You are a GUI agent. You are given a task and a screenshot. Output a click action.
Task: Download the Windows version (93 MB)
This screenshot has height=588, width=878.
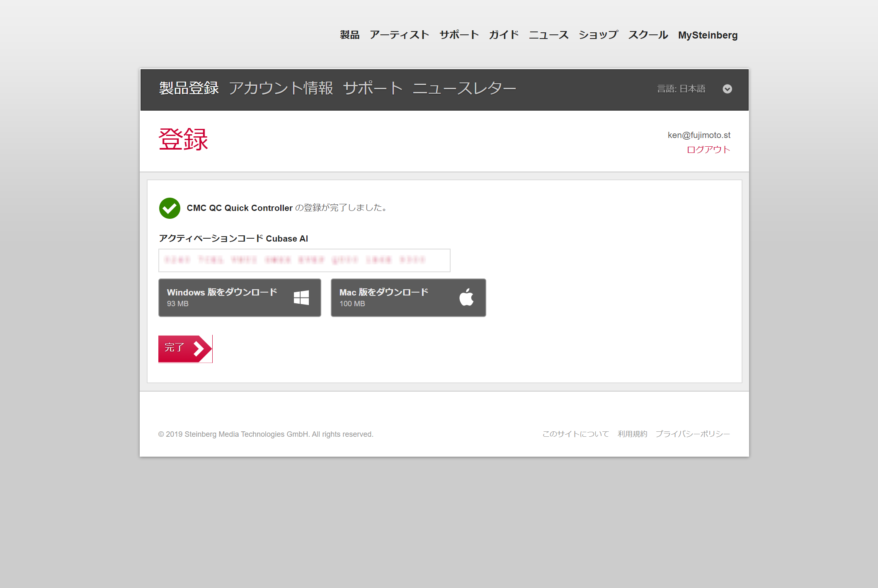240,298
